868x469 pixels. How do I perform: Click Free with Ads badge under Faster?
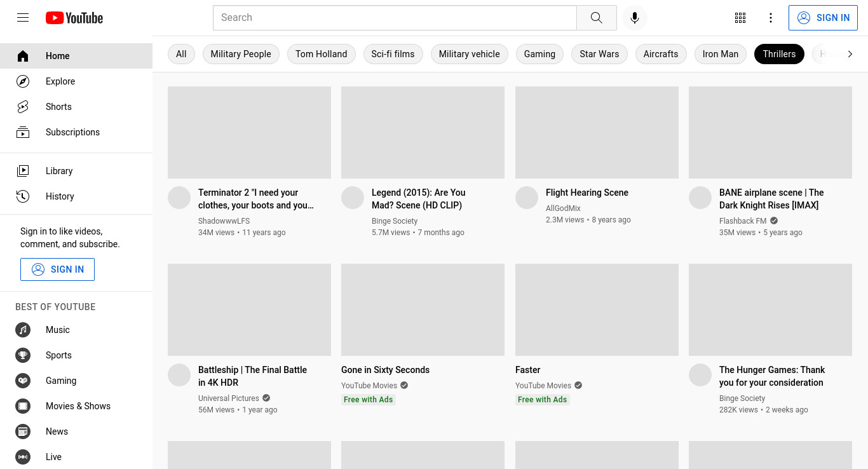(x=542, y=400)
